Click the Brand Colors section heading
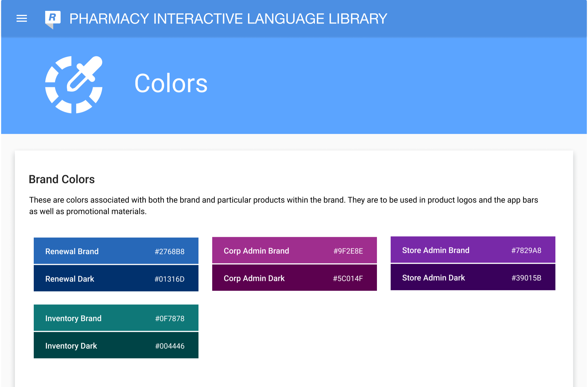Viewport: 588px width, 387px height. 62,179
